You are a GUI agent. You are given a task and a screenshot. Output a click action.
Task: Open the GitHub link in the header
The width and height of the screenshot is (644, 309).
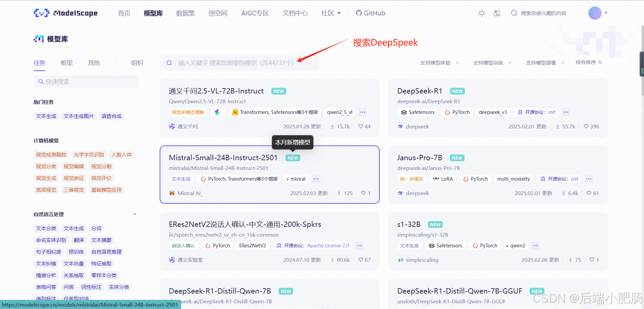click(371, 13)
